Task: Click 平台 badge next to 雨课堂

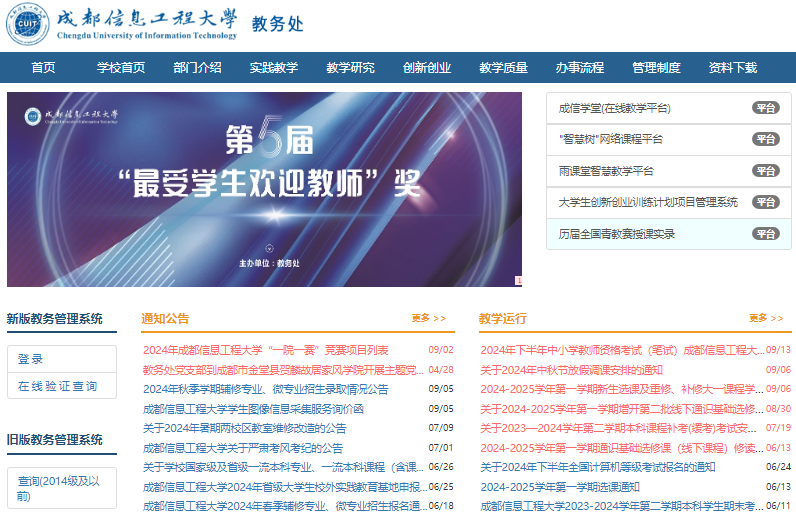Action: (x=766, y=171)
